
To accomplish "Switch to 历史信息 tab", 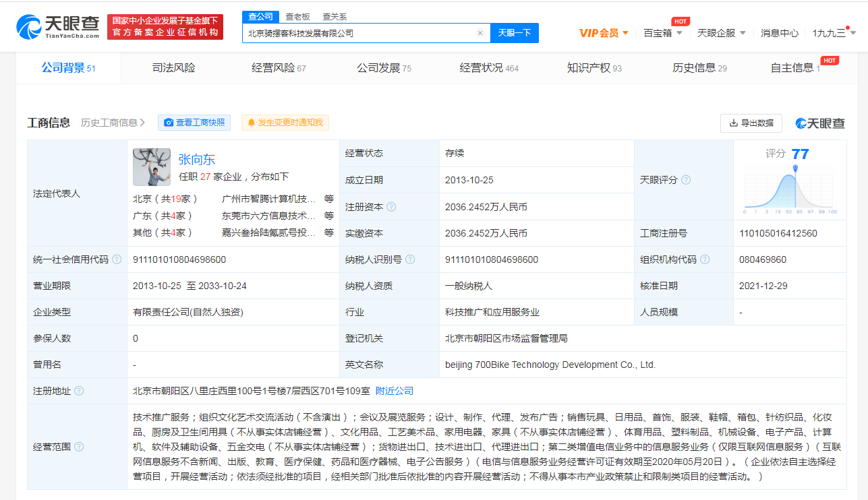I will point(700,67).
